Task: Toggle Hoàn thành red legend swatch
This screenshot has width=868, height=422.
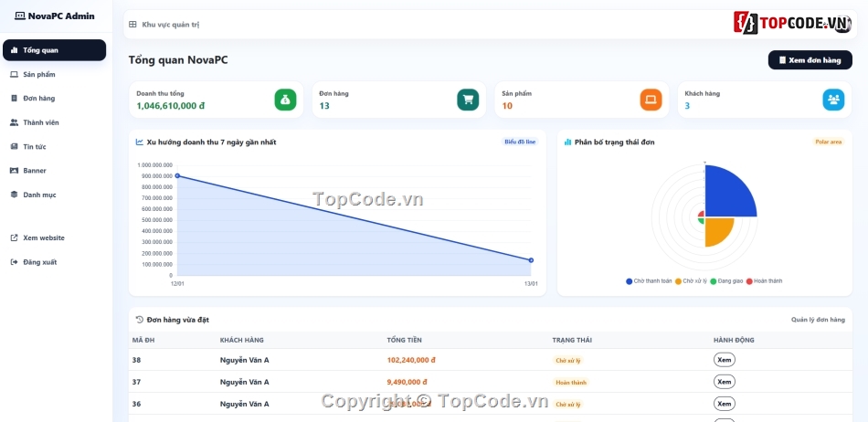Action: click(749, 281)
